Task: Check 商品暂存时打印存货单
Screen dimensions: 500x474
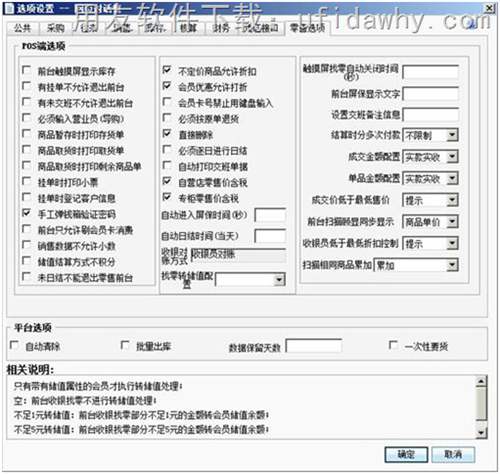Action: [26, 134]
